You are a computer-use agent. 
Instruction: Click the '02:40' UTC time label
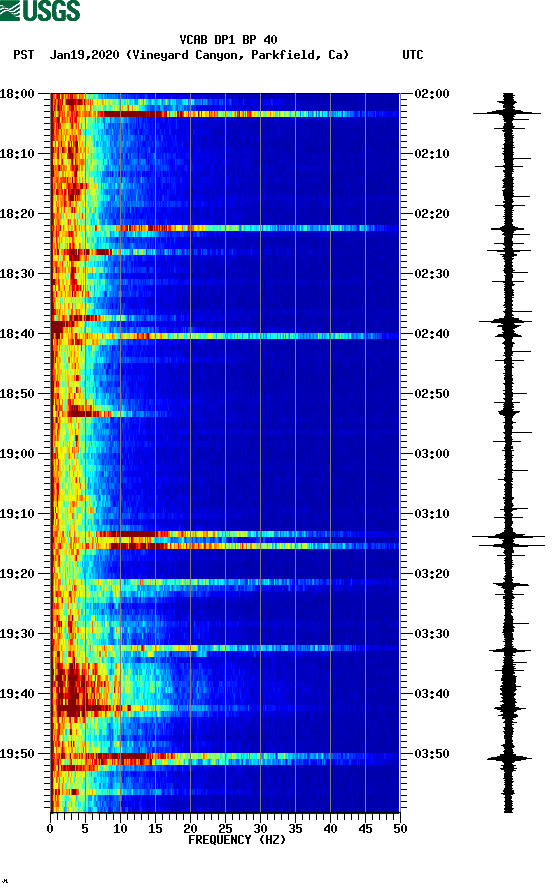[x=432, y=334]
